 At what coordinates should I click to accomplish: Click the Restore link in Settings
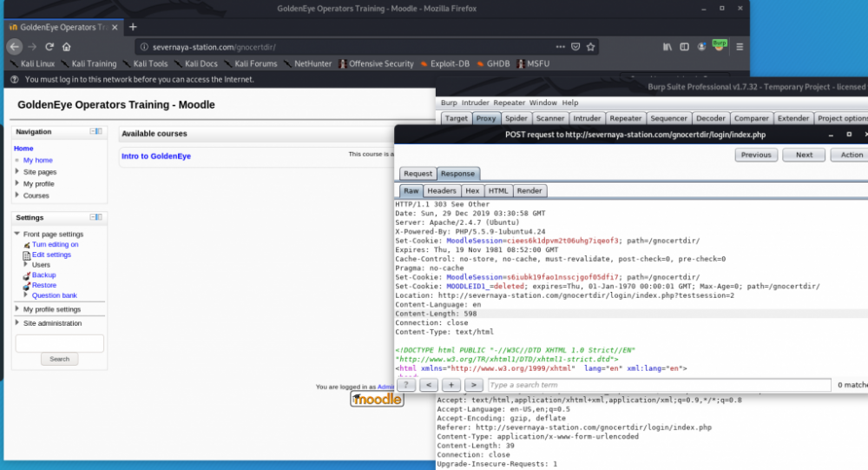44,285
